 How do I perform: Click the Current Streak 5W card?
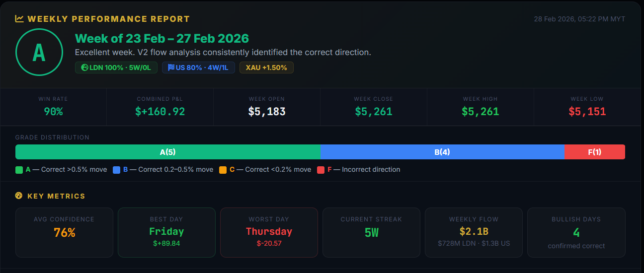point(371,232)
